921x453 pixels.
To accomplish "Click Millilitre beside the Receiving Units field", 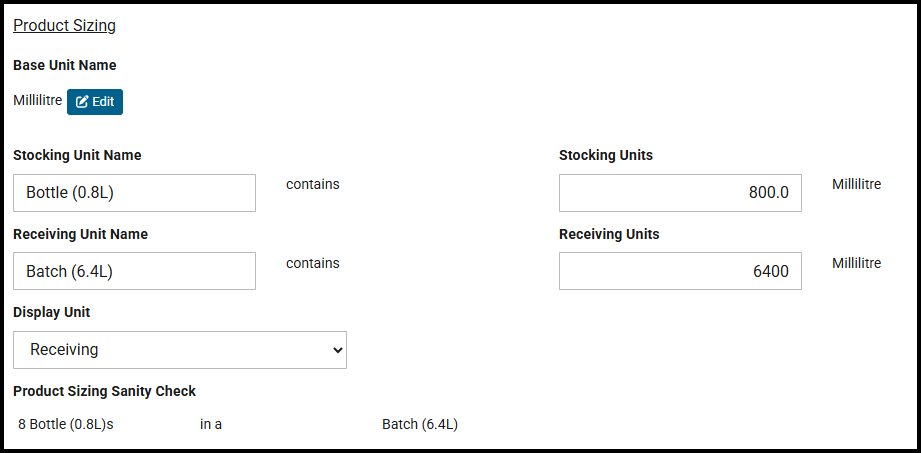I will [856, 263].
